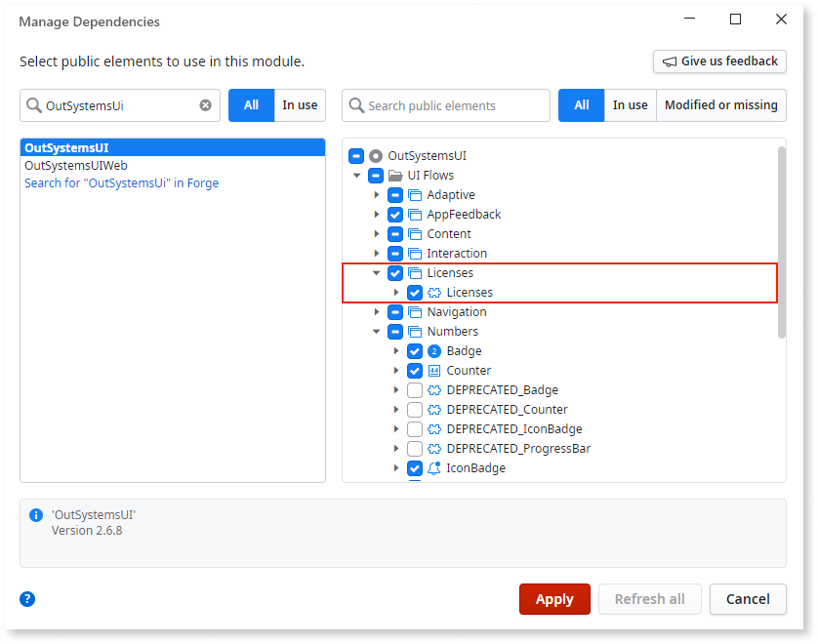
Task: Click the info icon beside 'OutSystemsUI'
Action: point(37,514)
